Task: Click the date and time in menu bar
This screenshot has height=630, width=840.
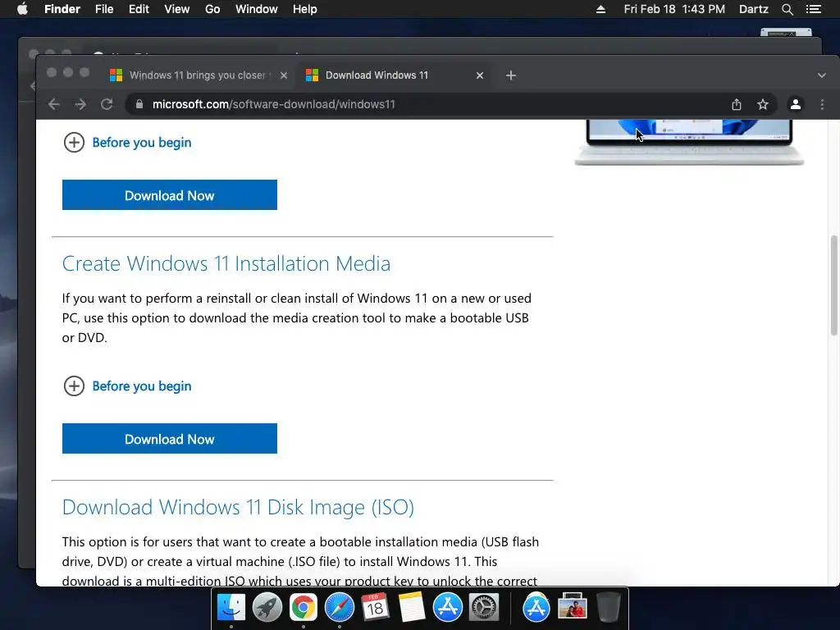Action: click(x=674, y=9)
